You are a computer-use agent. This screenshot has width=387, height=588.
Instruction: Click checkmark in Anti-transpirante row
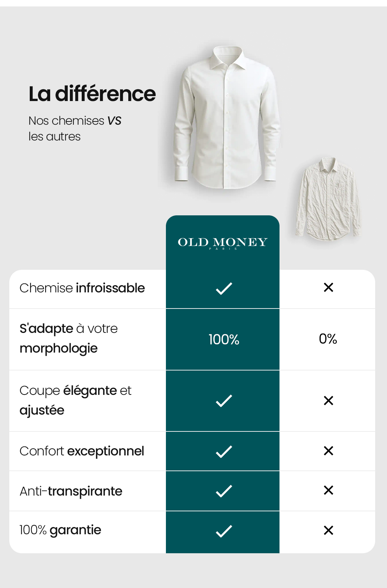[224, 491]
